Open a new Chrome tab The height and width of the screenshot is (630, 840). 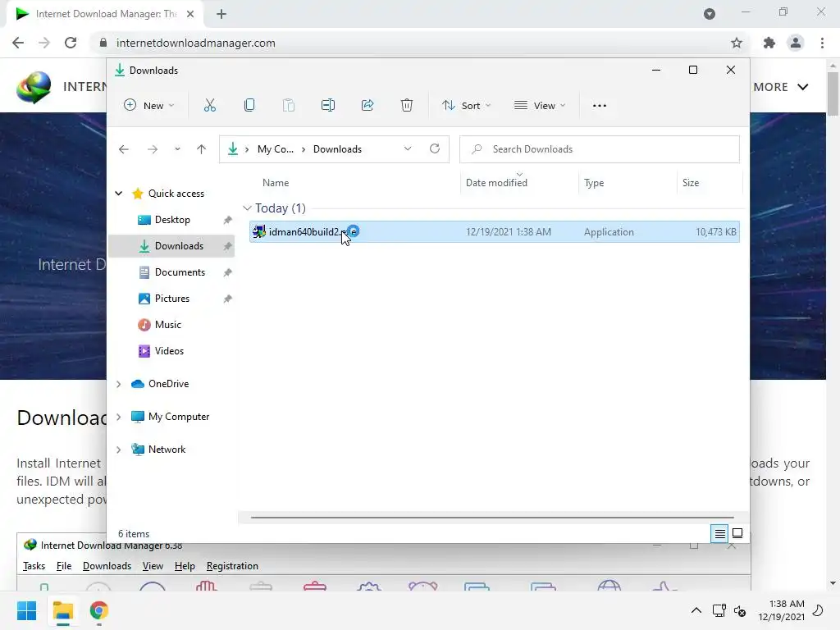point(221,14)
